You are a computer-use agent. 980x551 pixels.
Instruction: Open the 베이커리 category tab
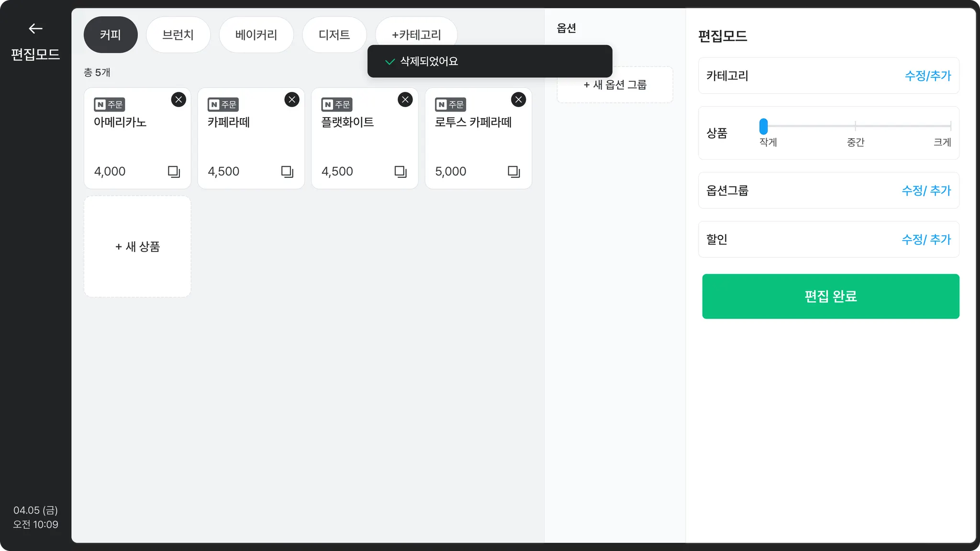(x=256, y=35)
